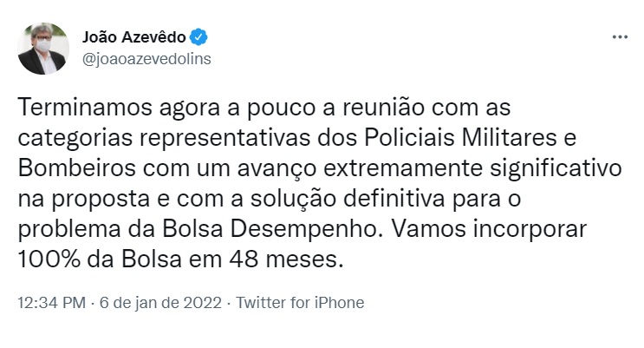Open the tweet's more options menu
644x348 pixels.
pos(619,38)
